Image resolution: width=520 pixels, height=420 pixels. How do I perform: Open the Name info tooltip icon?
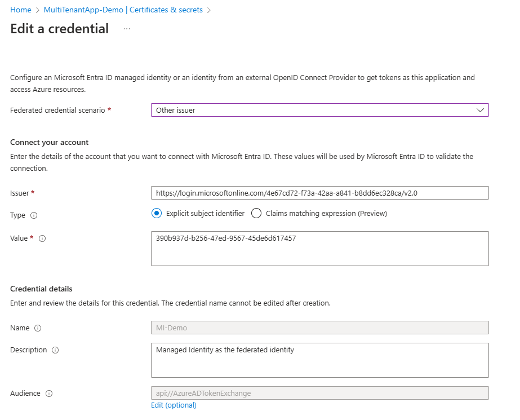point(38,328)
